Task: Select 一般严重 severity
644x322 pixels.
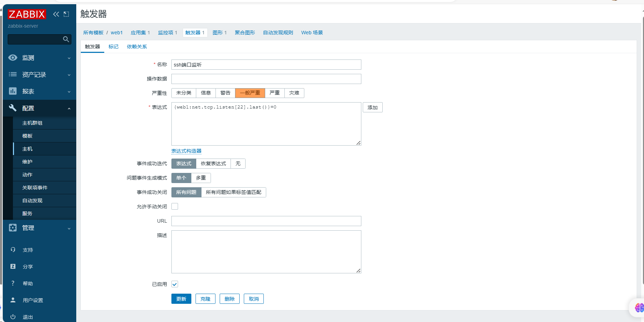Action: click(x=250, y=93)
